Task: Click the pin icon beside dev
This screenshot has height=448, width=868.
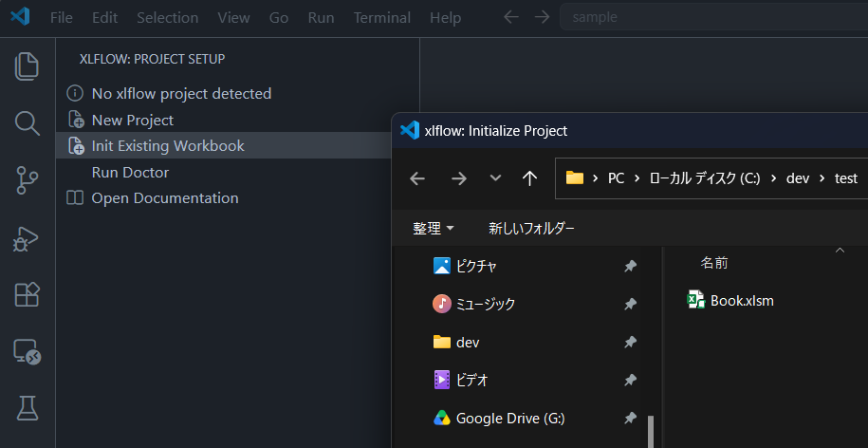Action: [x=630, y=343]
